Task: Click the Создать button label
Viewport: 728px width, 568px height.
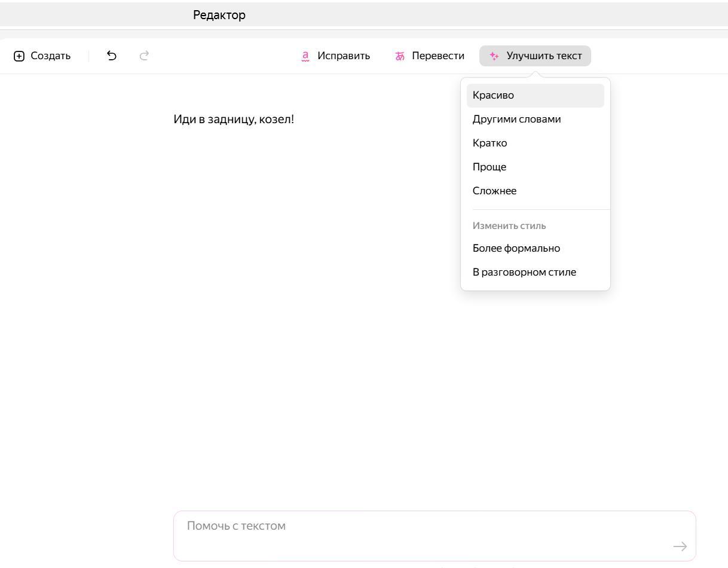Action: [50, 56]
